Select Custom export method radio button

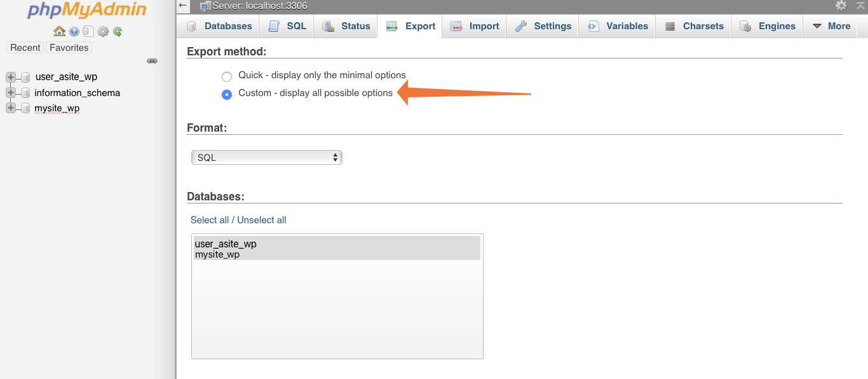(x=227, y=95)
